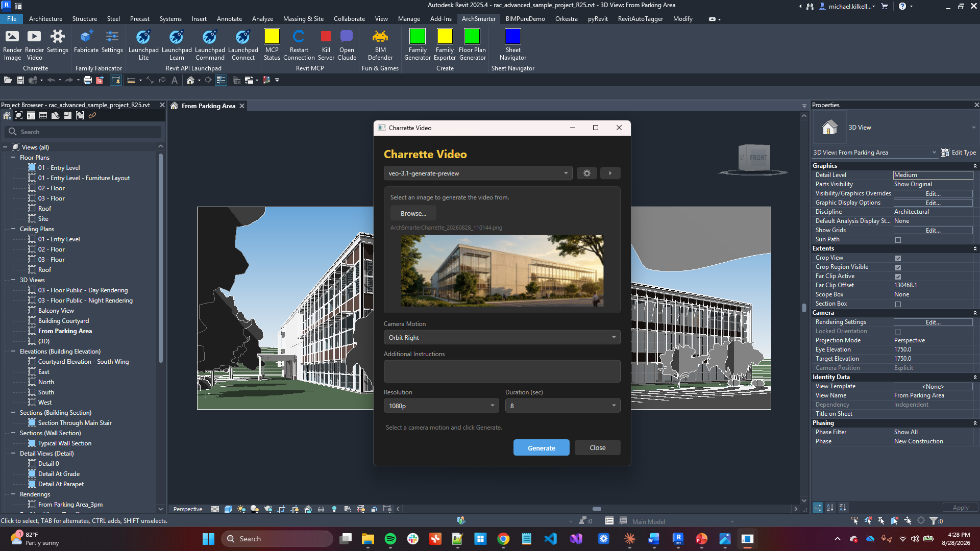Collapse the Ceiling Plans tree node
This screenshot has width=980, height=551.
coord(13,229)
